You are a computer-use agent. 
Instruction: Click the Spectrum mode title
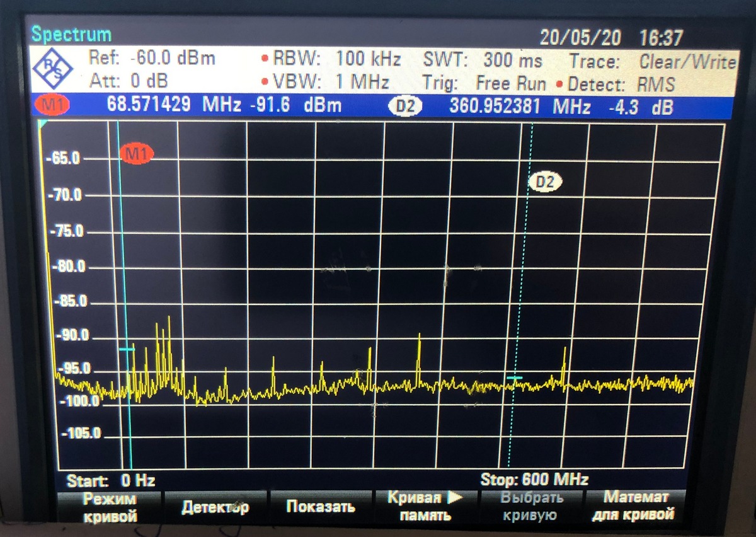[71, 34]
